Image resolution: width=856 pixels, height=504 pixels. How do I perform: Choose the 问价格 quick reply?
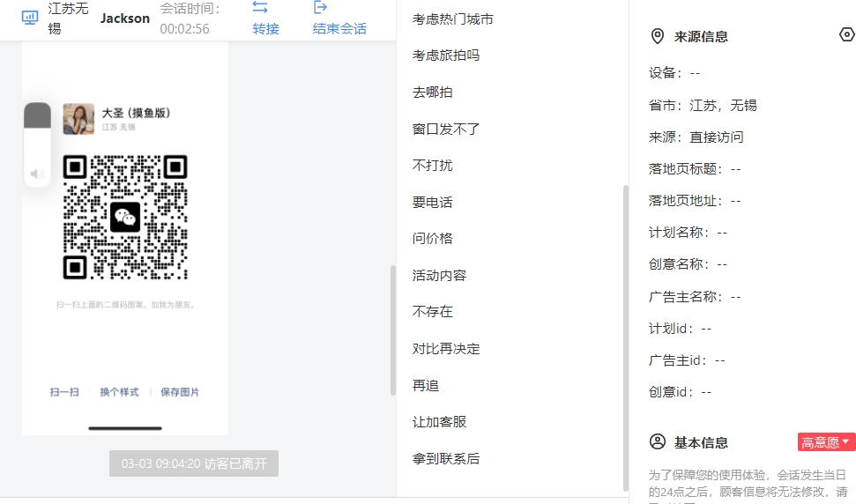pyautogui.click(x=432, y=239)
